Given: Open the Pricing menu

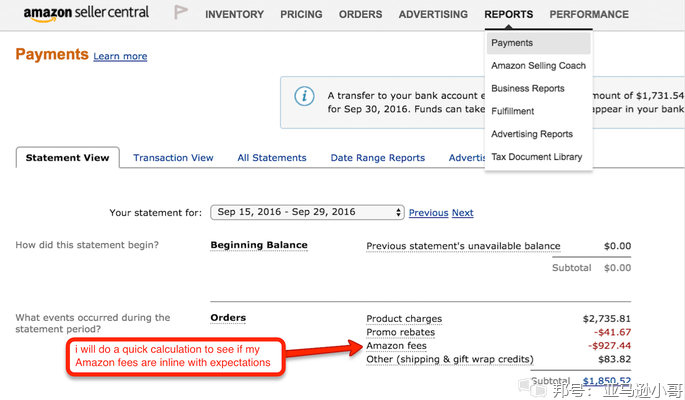Looking at the screenshot, I should point(301,15).
